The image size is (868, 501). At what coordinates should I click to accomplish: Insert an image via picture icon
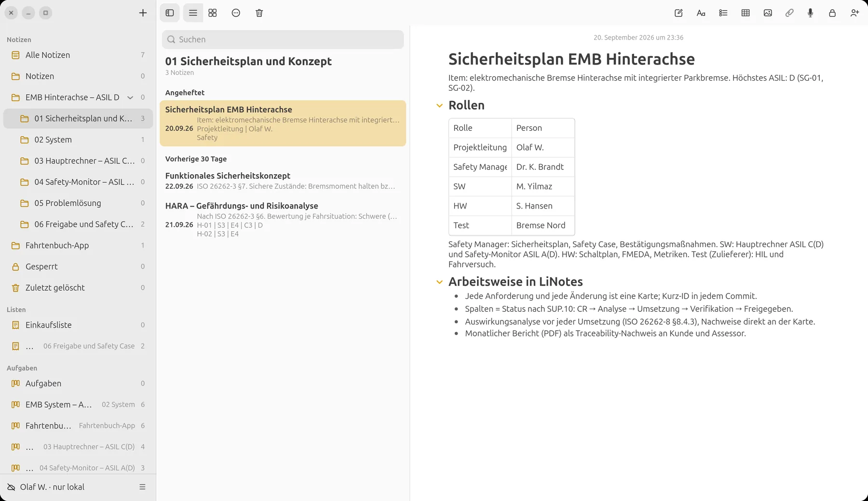[x=768, y=13]
